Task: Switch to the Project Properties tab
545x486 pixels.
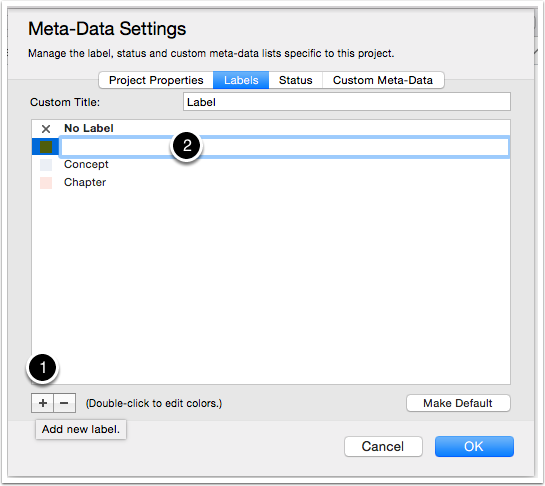Action: 156,80
